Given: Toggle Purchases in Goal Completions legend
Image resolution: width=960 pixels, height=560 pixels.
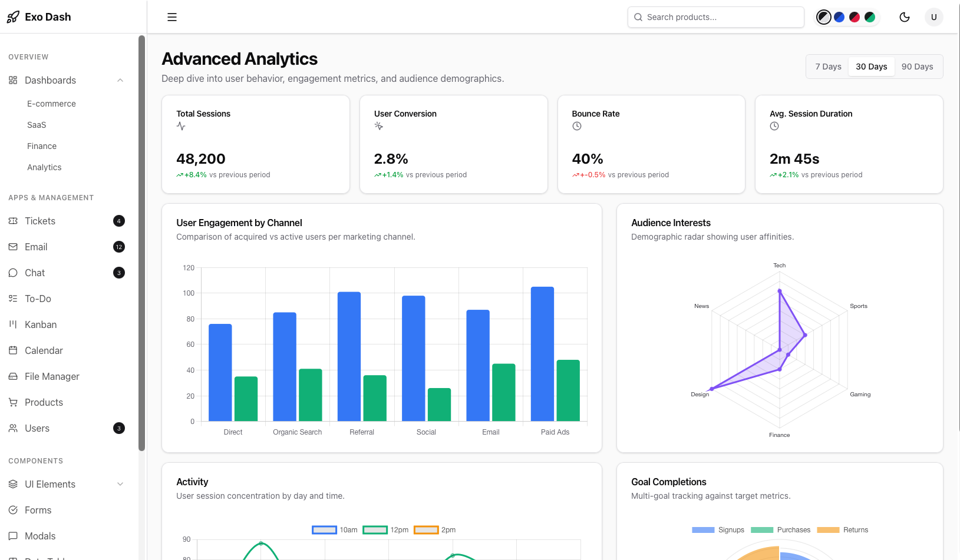Looking at the screenshot, I should pyautogui.click(x=781, y=530).
